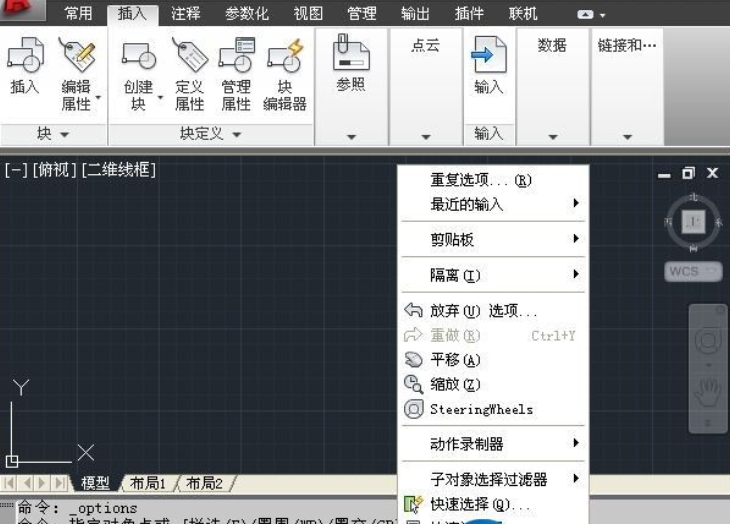
Task: Expand the 点云 panel arrow
Action: [426, 137]
